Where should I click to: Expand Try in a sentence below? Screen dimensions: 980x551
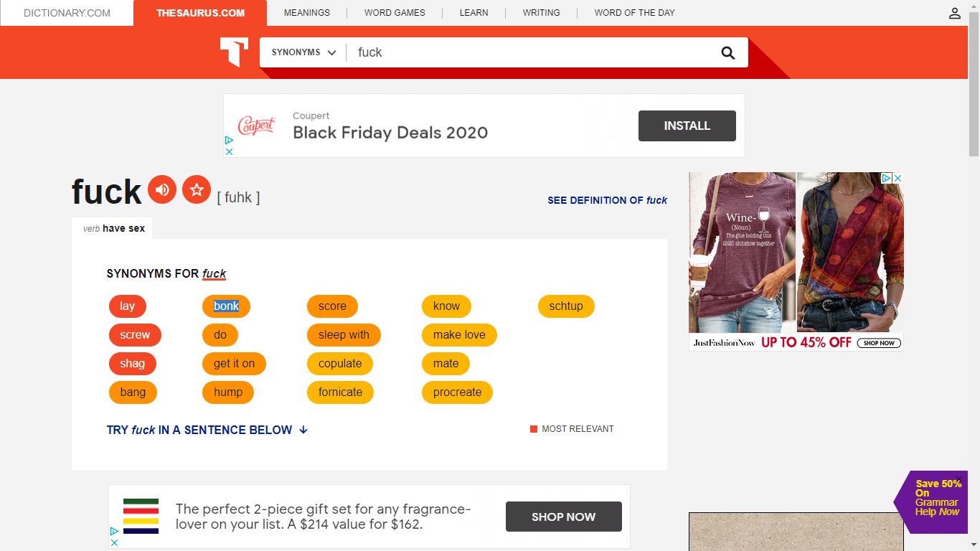click(199, 430)
